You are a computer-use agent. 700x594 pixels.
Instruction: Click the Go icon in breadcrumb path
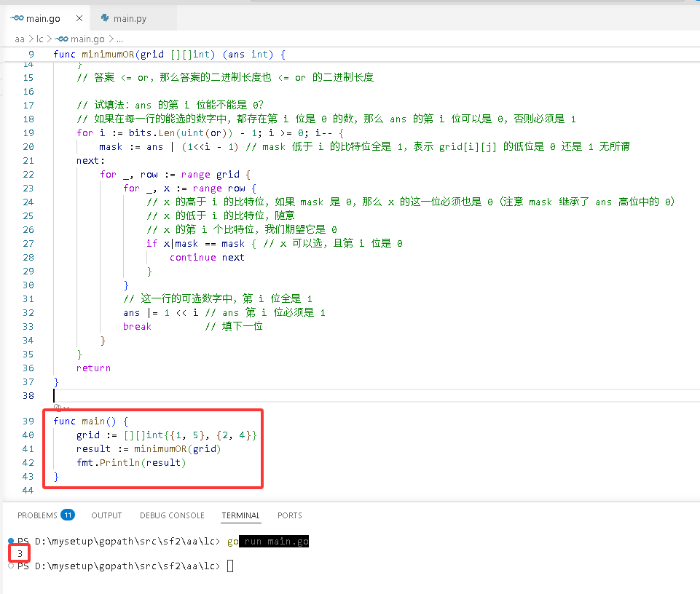click(x=62, y=39)
